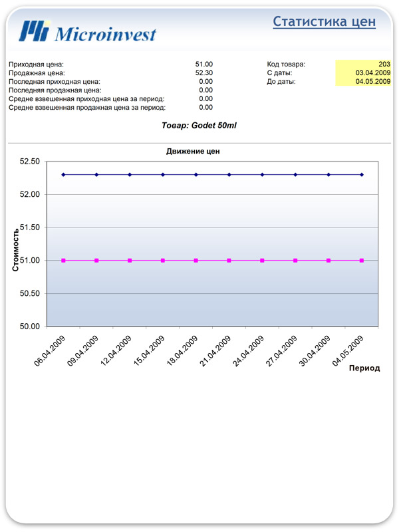Click the Microinvest logo

click(88, 31)
